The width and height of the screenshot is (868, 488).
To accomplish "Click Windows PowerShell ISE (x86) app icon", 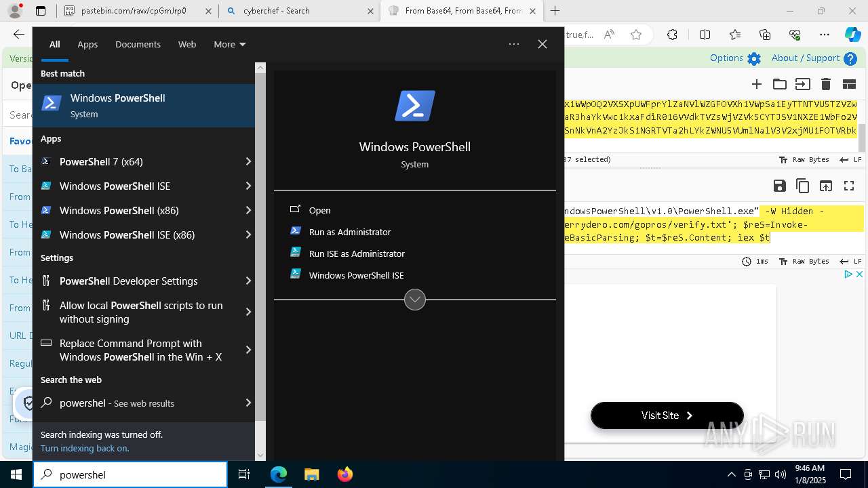I will tap(47, 235).
